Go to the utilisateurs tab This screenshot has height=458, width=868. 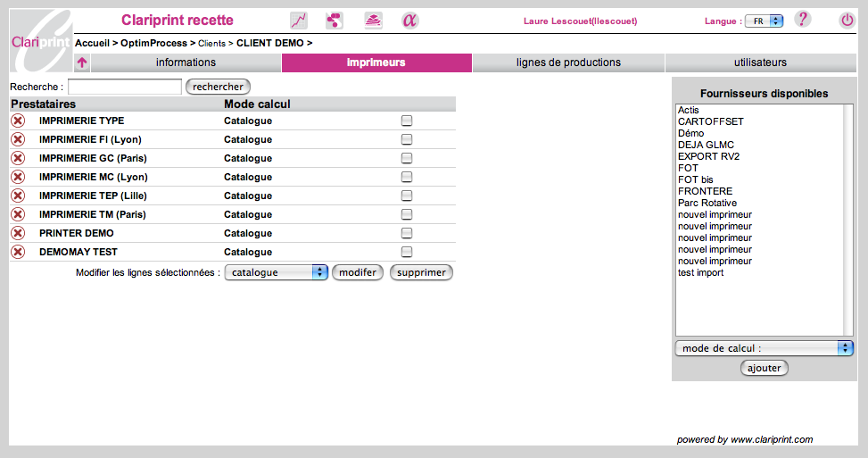point(754,62)
